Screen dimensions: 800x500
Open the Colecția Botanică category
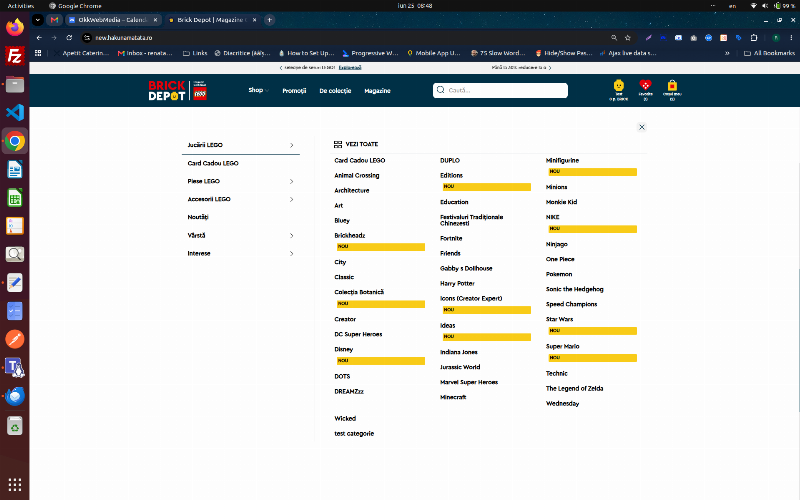[x=359, y=292]
